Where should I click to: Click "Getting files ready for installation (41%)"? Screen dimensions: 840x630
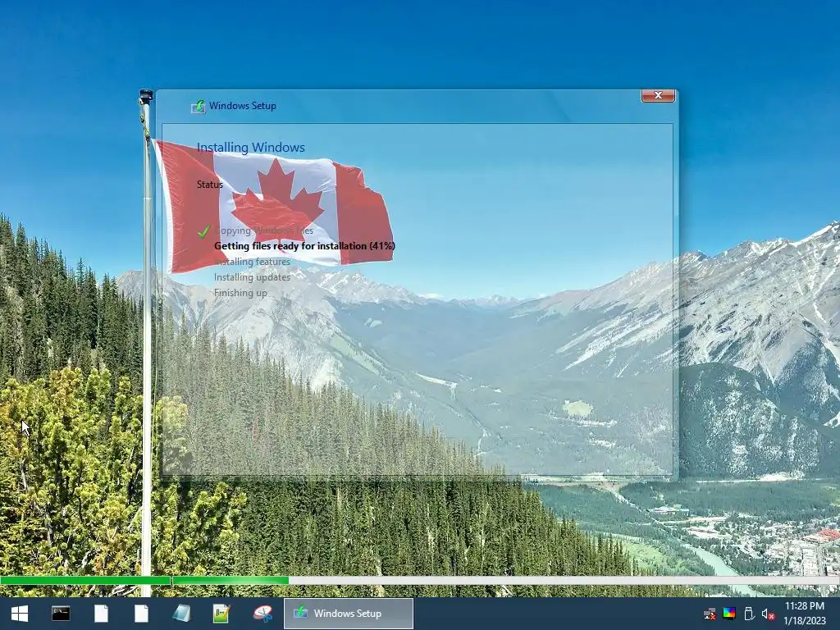(x=304, y=246)
